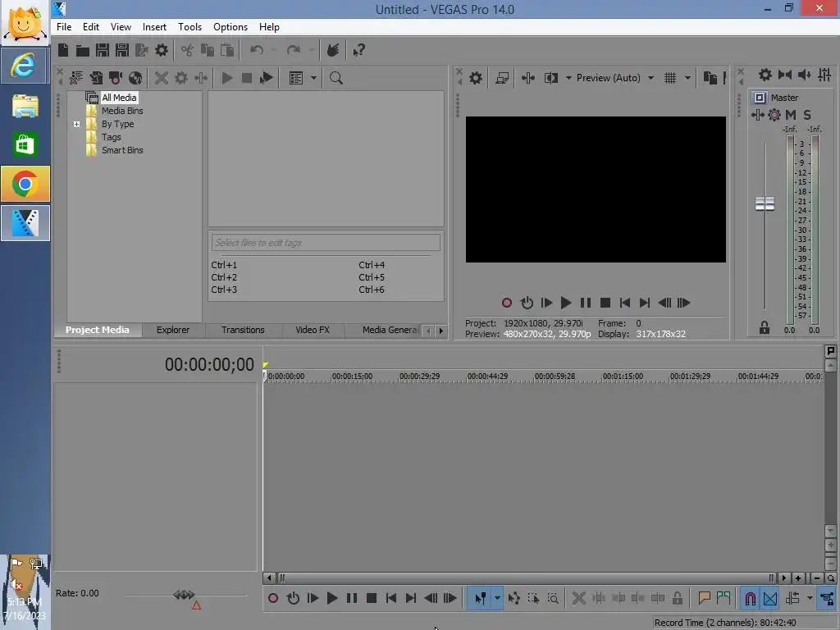Toggle the Solo (S) button on Master
This screenshot has width=840, height=630.
tap(807, 115)
